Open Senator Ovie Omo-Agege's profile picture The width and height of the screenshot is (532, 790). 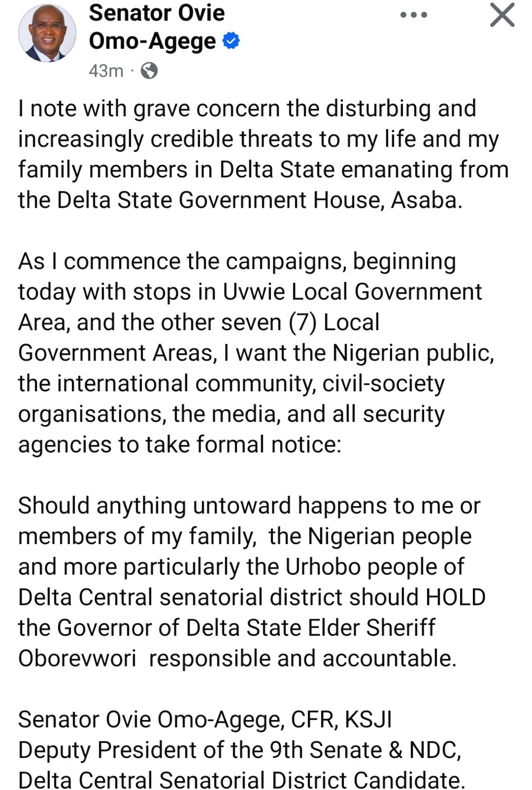point(47,33)
